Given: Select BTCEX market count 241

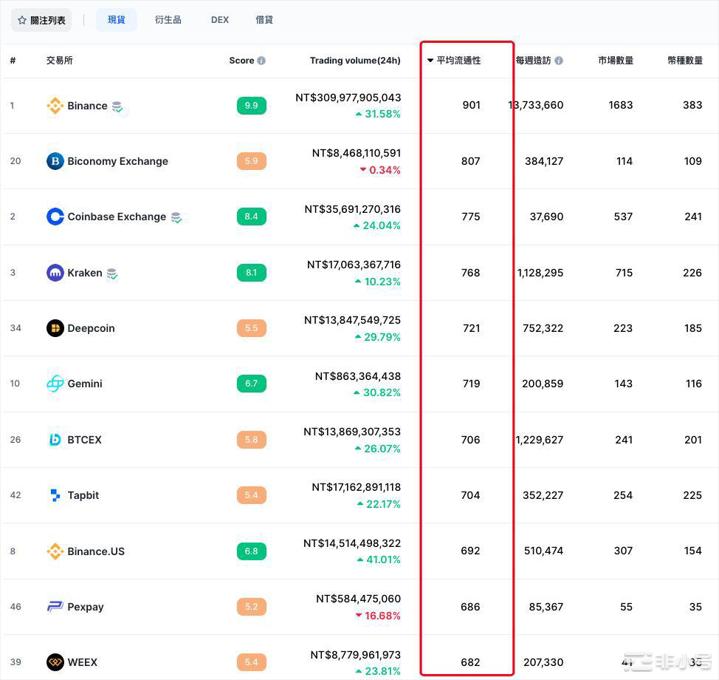Looking at the screenshot, I should pyautogui.click(x=624, y=439).
